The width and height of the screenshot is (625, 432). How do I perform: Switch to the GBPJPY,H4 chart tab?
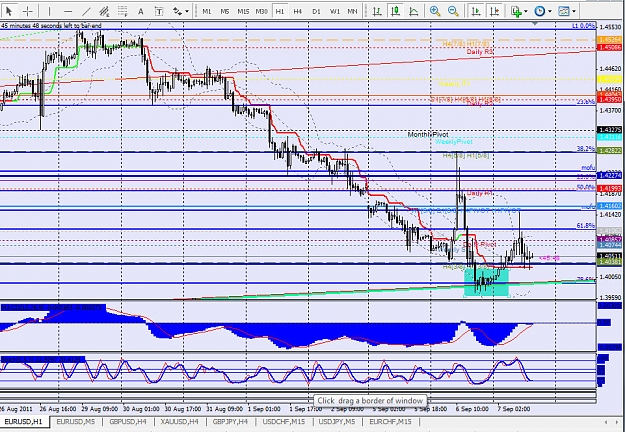[x=230, y=422]
